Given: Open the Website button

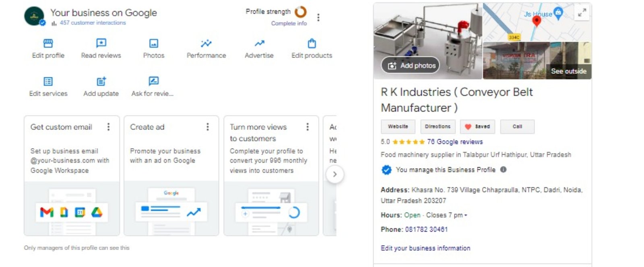Looking at the screenshot, I should pyautogui.click(x=398, y=126).
